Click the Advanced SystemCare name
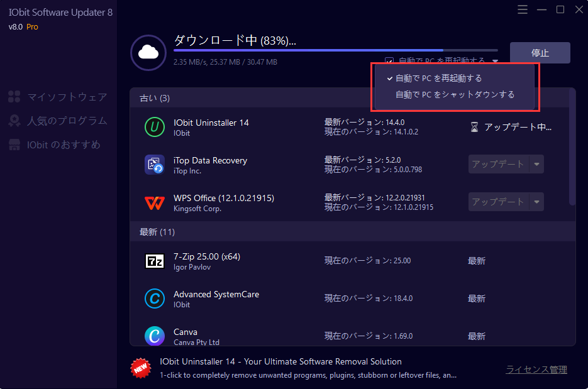 [x=216, y=295]
